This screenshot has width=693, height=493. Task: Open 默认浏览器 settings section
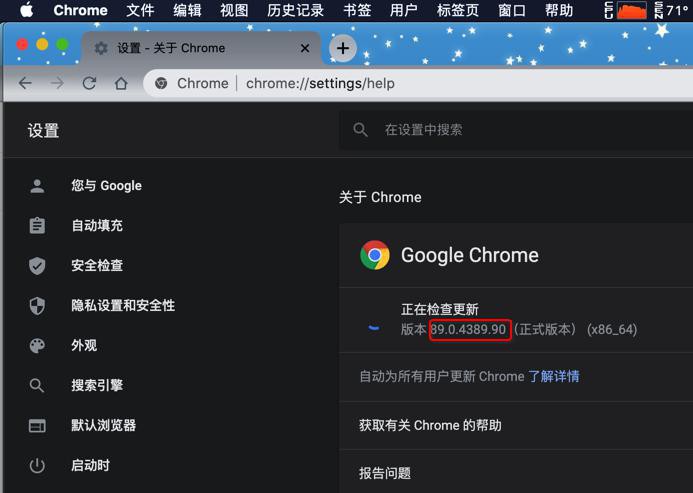tap(103, 425)
